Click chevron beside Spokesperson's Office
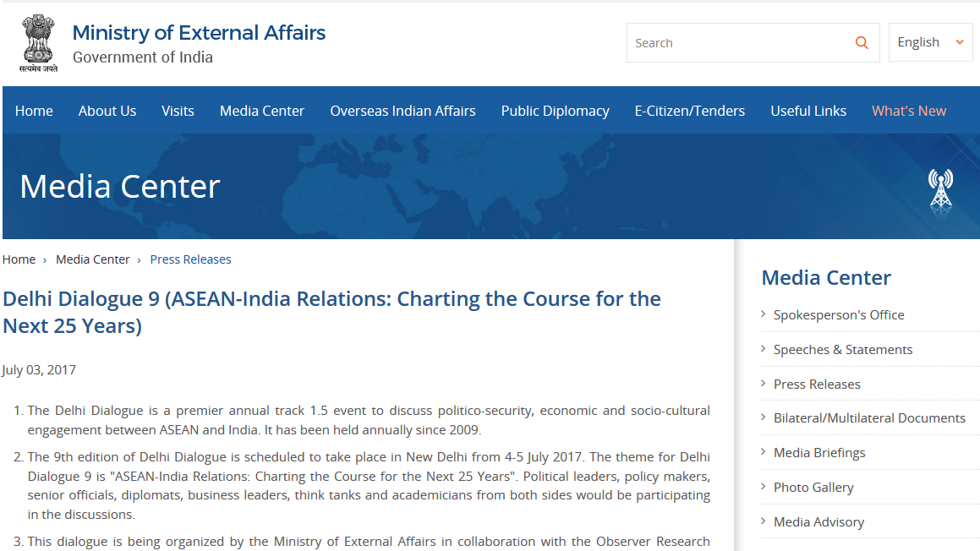This screenshot has height=551, width=980. [x=764, y=314]
